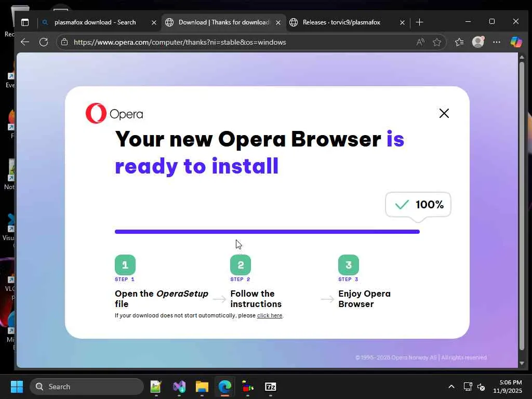This screenshot has width=532, height=399.
Task: Click Microsoft Edge taskbar icon
Action: (224, 387)
